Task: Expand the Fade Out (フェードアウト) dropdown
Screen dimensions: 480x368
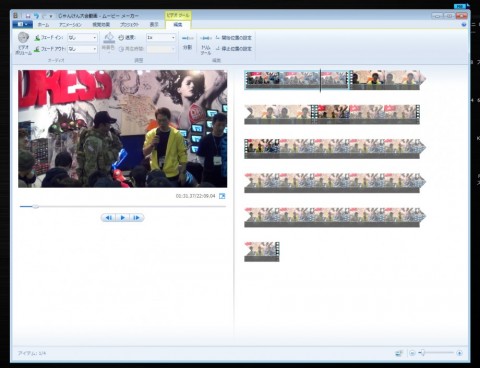Action: (x=82, y=49)
